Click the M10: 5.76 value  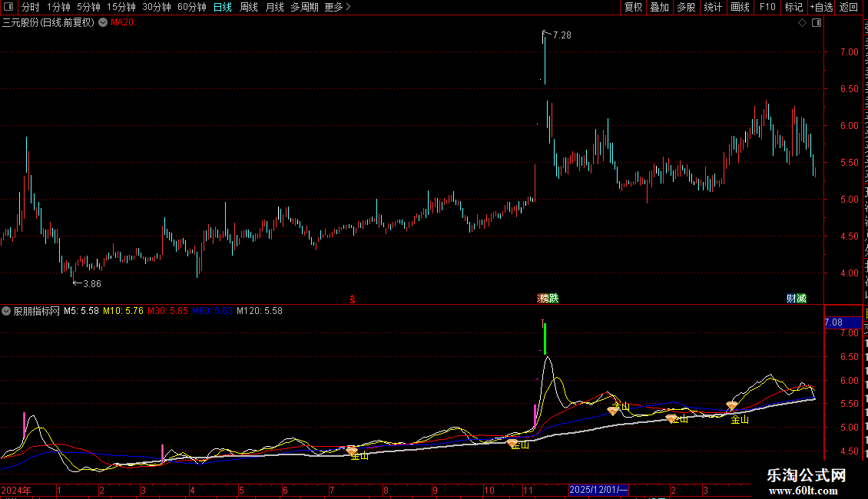click(x=124, y=311)
